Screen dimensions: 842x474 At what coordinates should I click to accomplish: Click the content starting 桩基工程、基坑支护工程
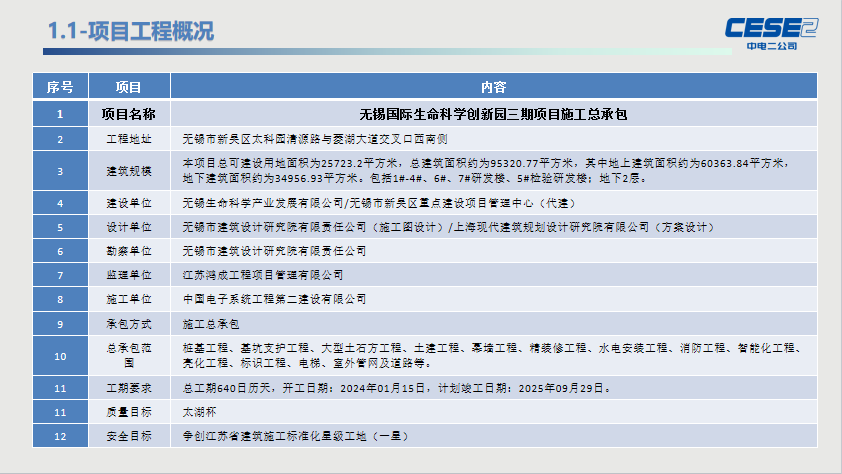(x=494, y=355)
